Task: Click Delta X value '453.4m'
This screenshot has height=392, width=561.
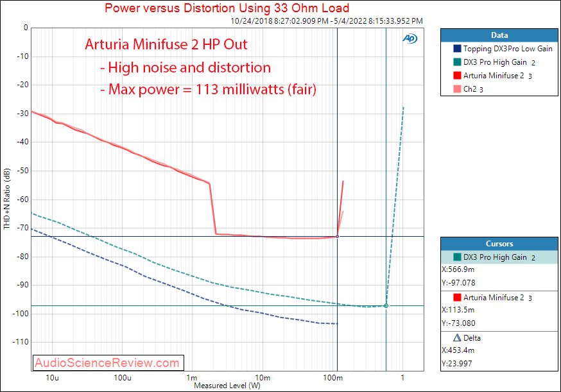Action: coord(458,350)
